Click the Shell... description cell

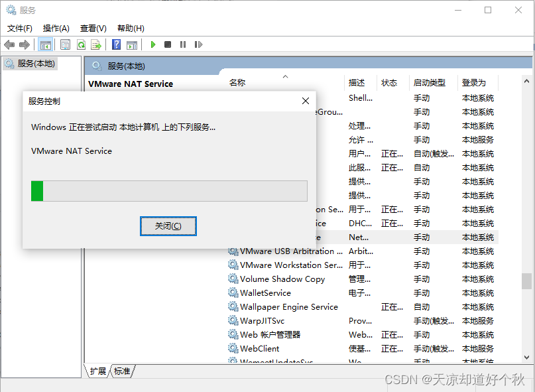click(x=361, y=98)
